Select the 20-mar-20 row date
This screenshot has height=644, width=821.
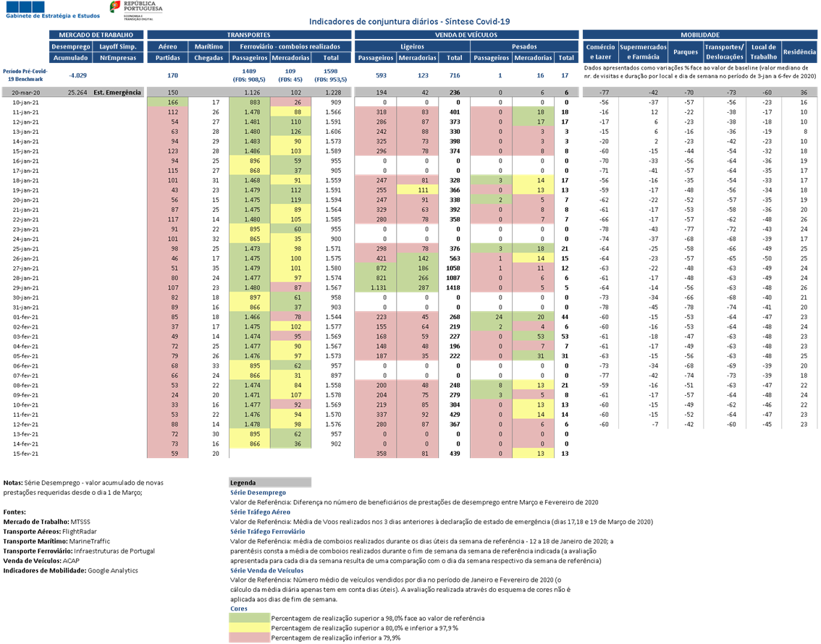point(25,93)
